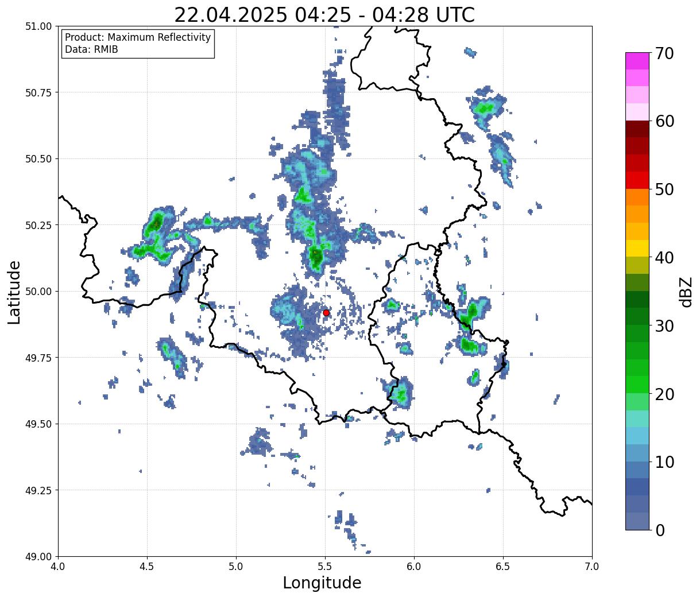Screen dimensions: 700x597
Task: Click the longitude tick label '6.0'
Action: click(x=414, y=567)
